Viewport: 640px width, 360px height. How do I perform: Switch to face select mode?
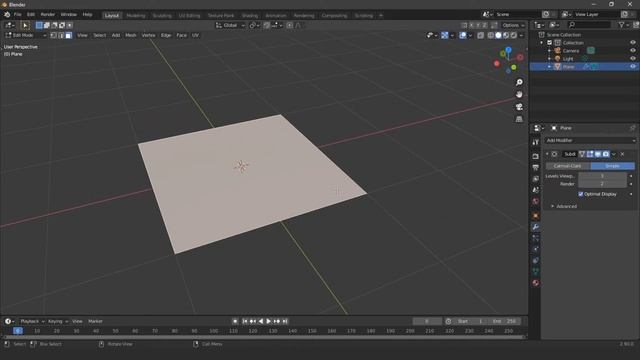click(x=69, y=36)
